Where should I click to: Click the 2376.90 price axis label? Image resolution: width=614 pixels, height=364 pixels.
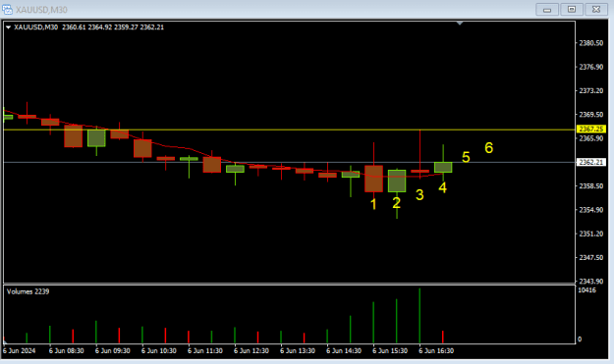click(x=590, y=67)
